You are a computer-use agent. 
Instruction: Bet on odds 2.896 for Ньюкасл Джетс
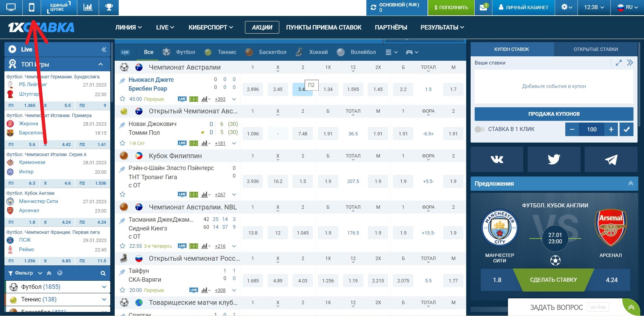pyautogui.click(x=253, y=89)
